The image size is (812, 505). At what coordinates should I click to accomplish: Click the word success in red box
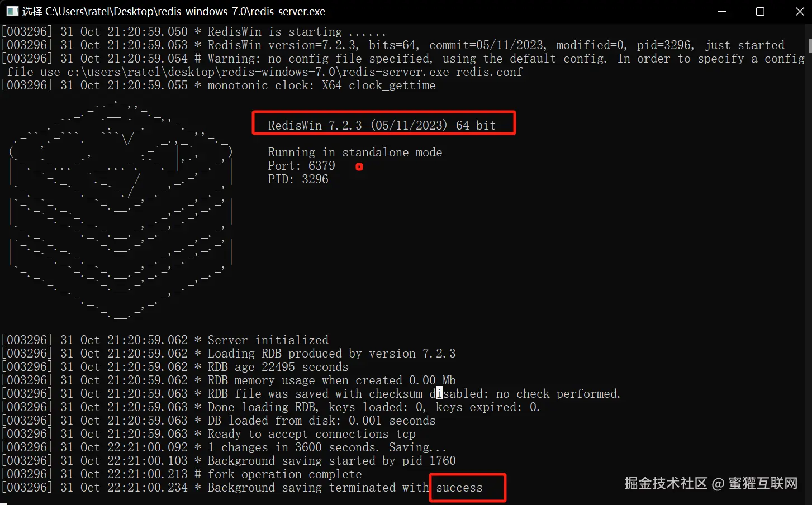pos(459,488)
